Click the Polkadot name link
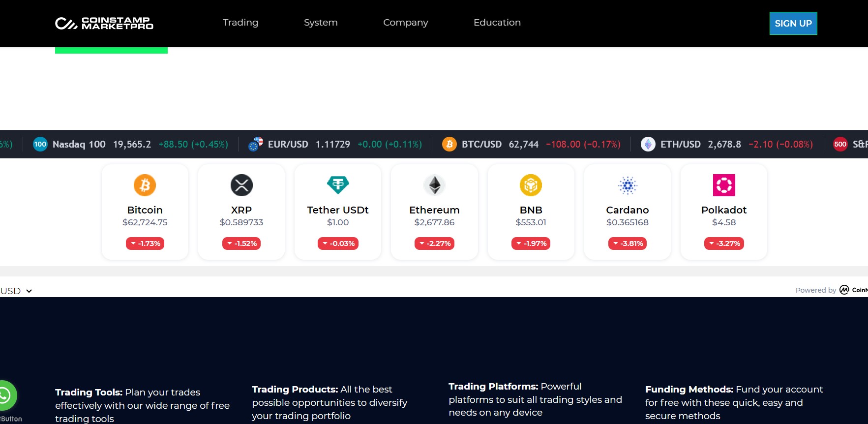Viewport: 868px width, 424px height. coord(724,210)
